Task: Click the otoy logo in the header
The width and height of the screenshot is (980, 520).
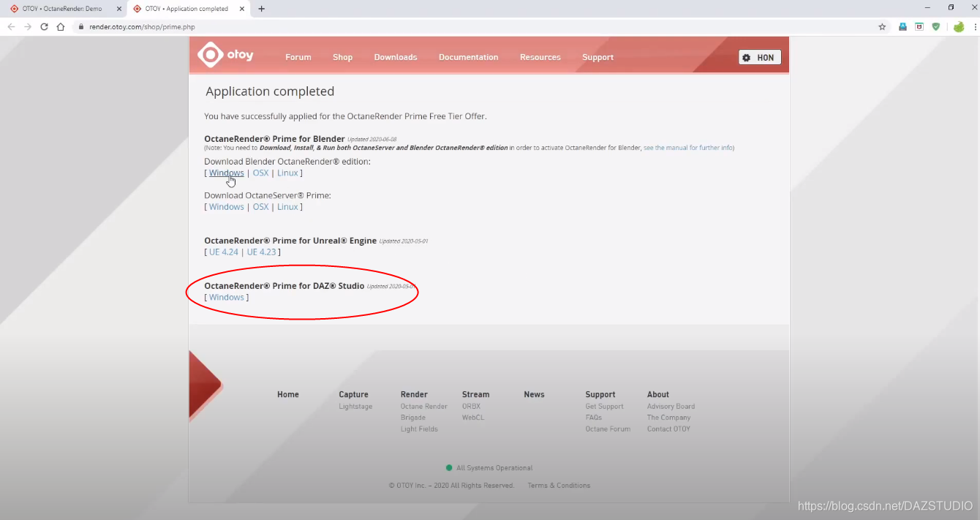Action: [225, 55]
